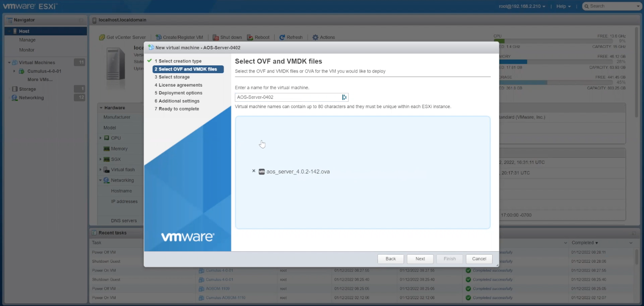Select step 3 Select storage
Image resolution: width=644 pixels, height=306 pixels.
172,77
